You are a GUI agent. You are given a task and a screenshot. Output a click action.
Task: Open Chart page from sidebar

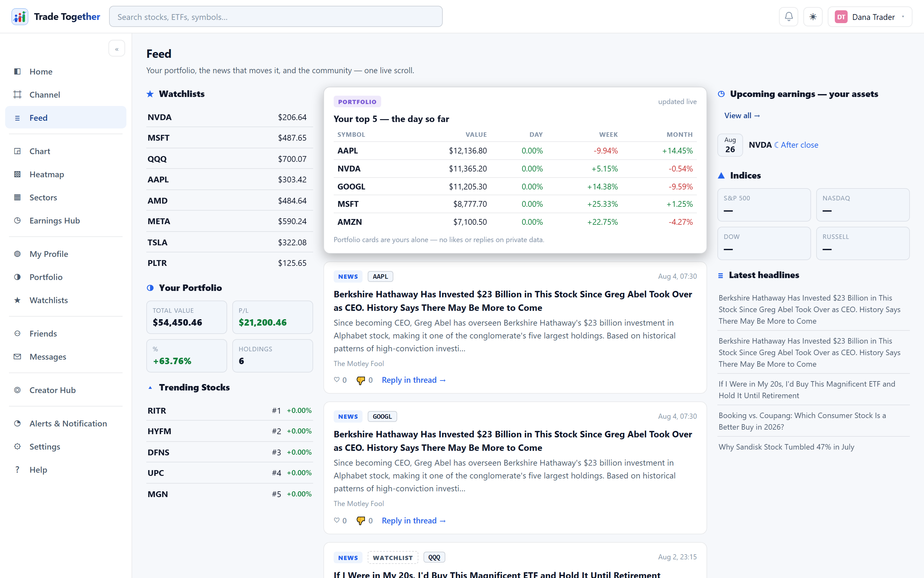(x=66, y=151)
